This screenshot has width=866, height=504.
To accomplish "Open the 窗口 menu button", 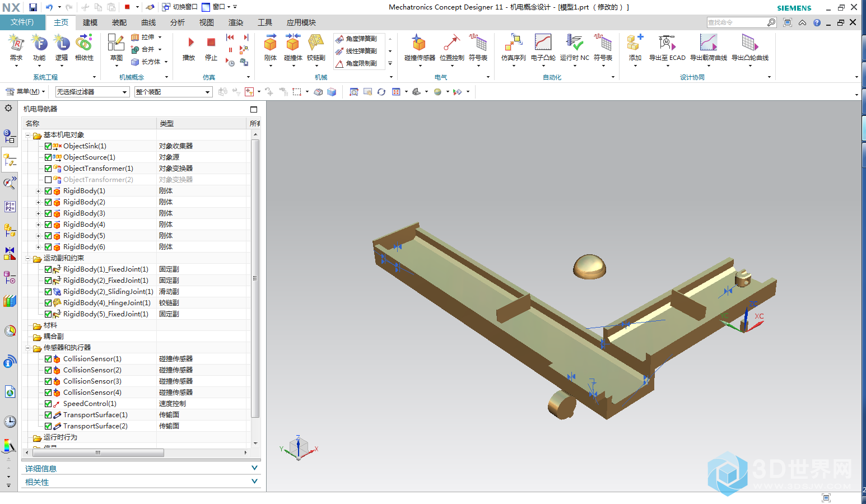I will (x=219, y=7).
